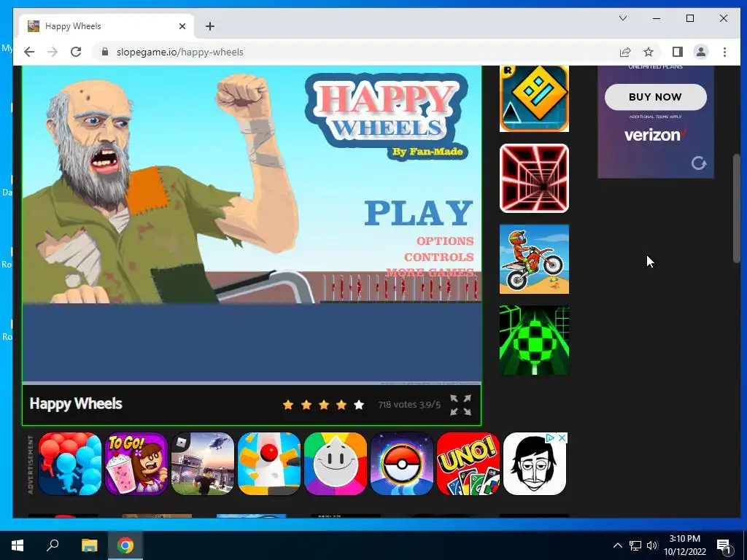Image resolution: width=747 pixels, height=560 pixels.
Task: Open the Trivia Crack smiley game ad
Action: (336, 464)
